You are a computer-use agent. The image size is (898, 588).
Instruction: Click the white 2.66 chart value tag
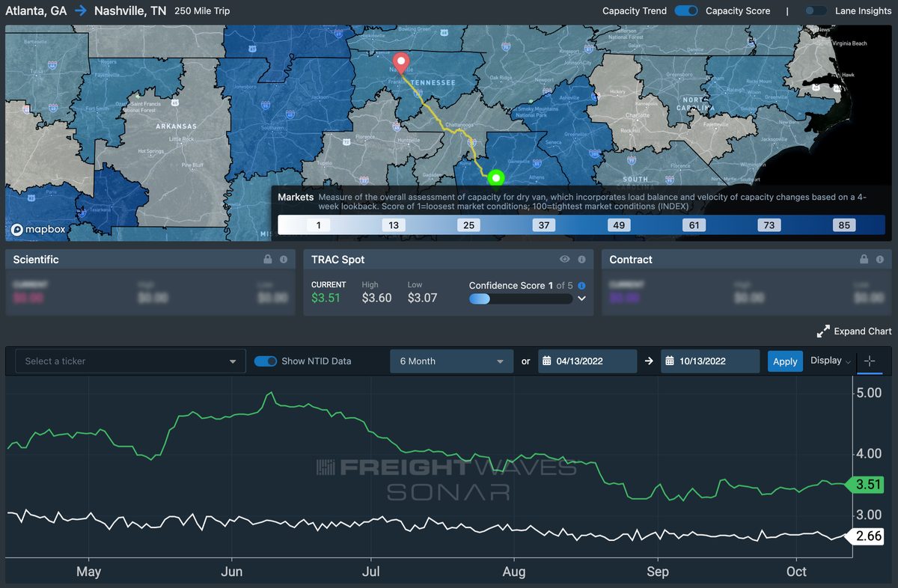coord(865,535)
